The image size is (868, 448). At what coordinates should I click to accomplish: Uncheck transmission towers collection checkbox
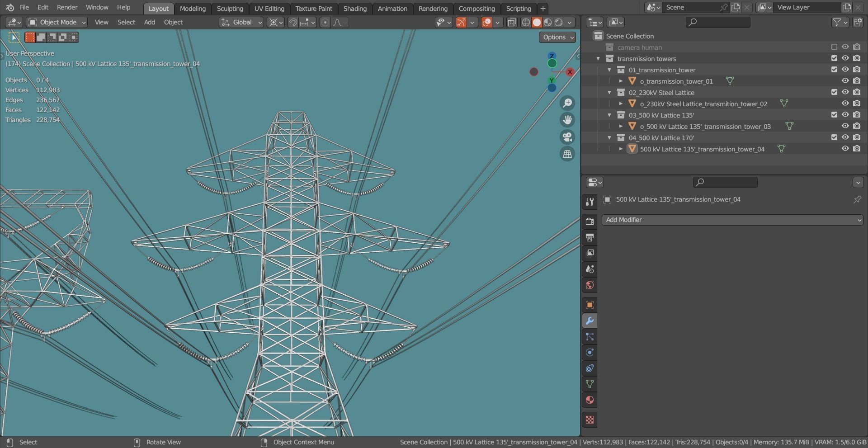pos(834,58)
